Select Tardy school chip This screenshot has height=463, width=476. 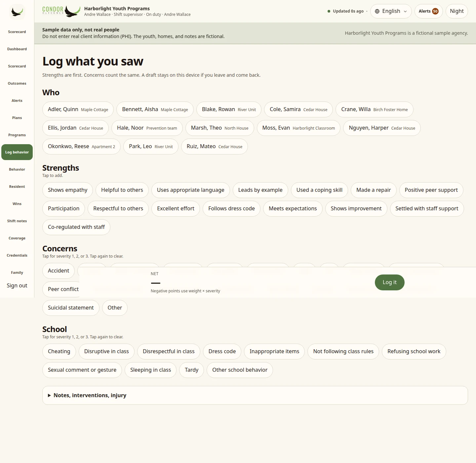coord(191,370)
